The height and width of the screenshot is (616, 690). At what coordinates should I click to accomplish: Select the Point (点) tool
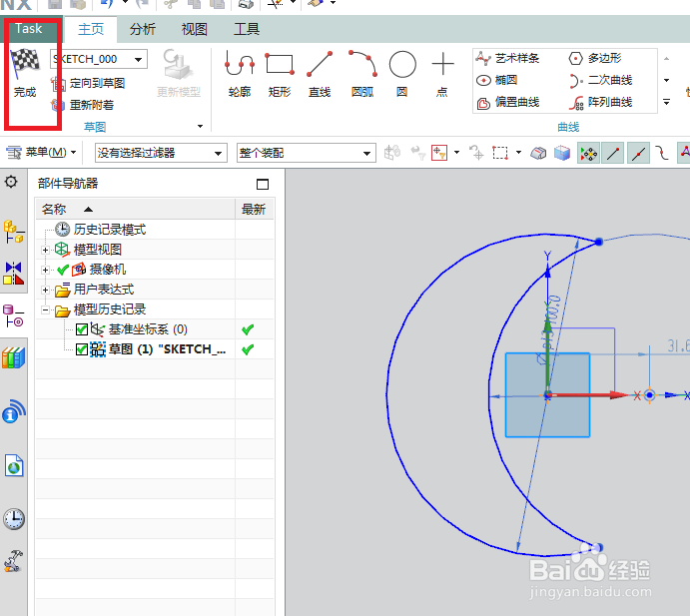(442, 74)
